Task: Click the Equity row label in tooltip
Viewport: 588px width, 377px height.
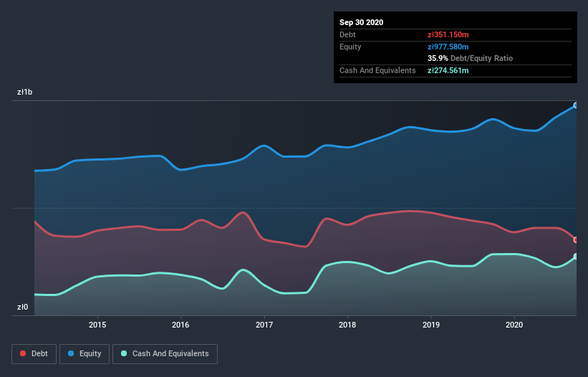Action: (x=350, y=47)
